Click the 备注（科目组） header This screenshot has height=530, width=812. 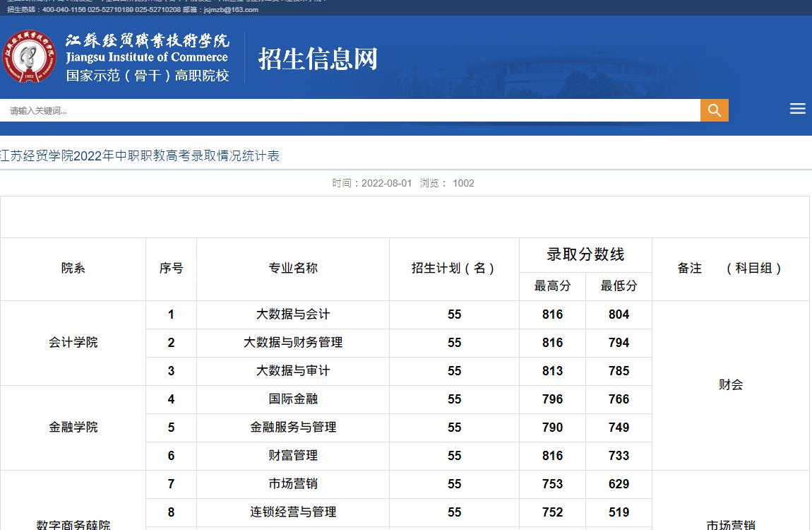pos(731,269)
